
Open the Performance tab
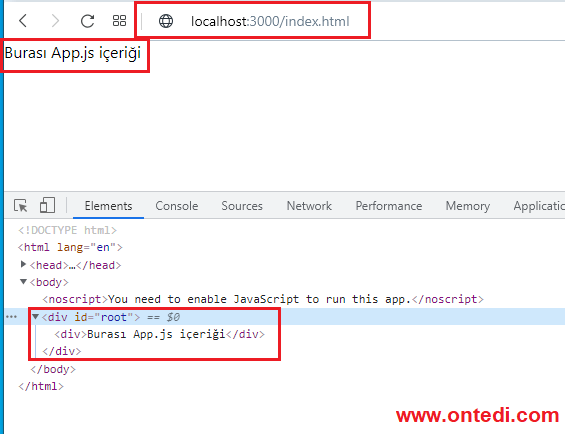click(389, 206)
